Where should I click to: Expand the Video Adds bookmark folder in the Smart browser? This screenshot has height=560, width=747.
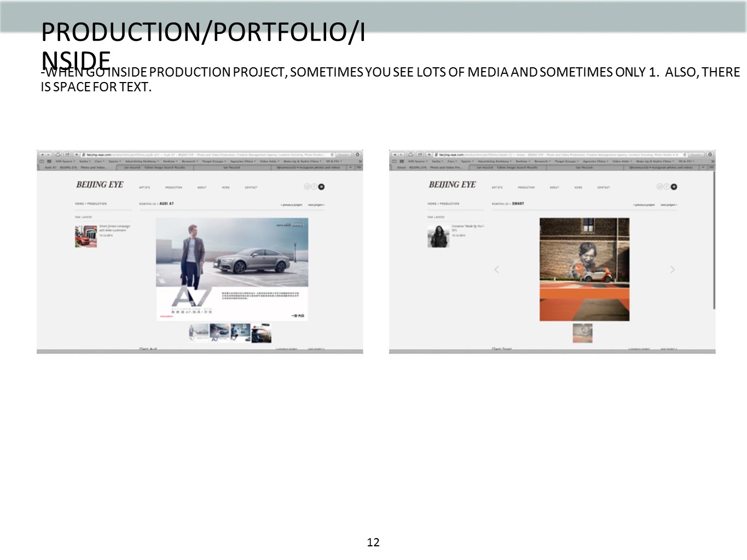click(x=622, y=161)
